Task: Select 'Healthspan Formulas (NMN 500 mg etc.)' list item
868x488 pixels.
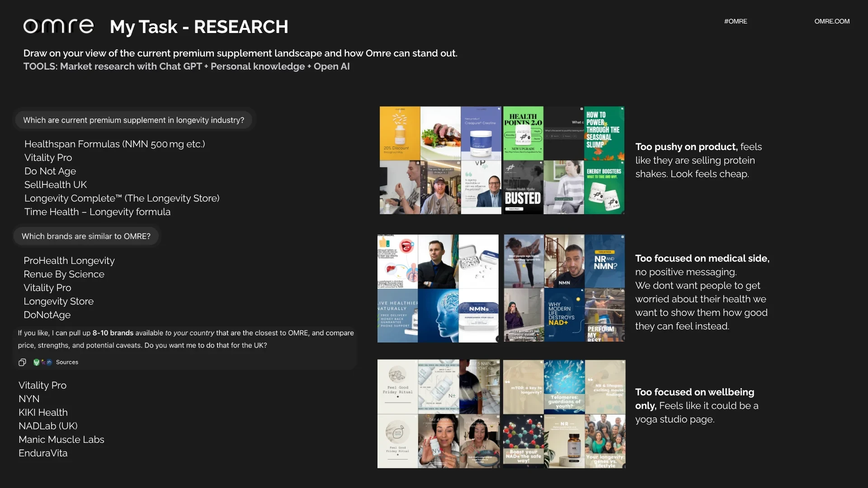Action: tap(115, 144)
